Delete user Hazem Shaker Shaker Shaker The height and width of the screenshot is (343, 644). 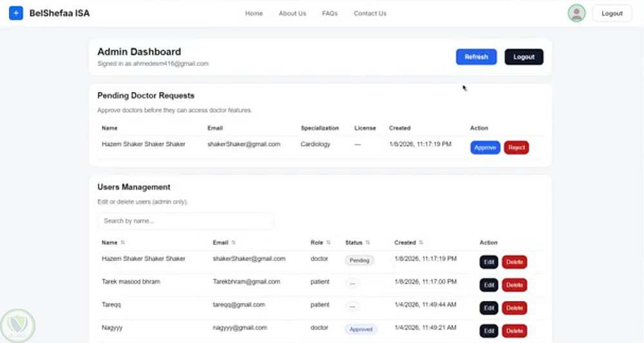(514, 262)
